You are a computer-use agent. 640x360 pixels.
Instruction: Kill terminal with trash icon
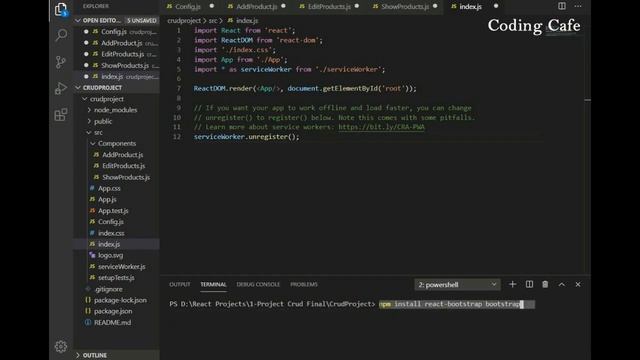[545, 284]
